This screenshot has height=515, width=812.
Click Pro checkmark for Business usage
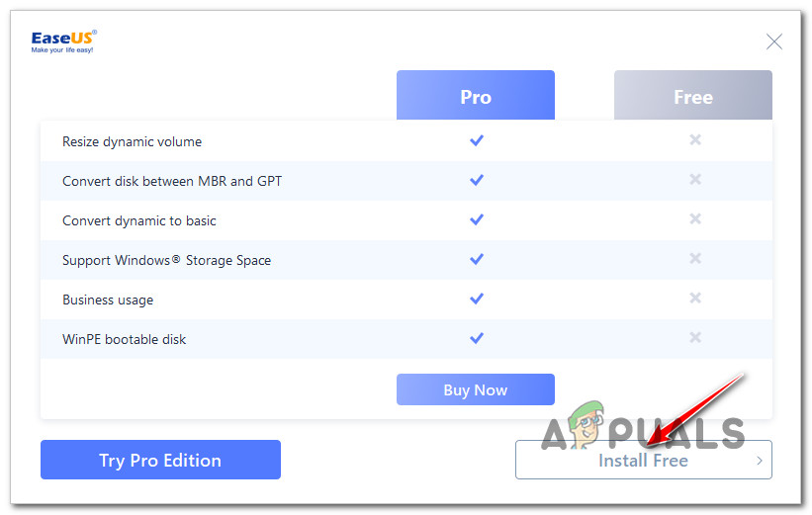click(477, 299)
